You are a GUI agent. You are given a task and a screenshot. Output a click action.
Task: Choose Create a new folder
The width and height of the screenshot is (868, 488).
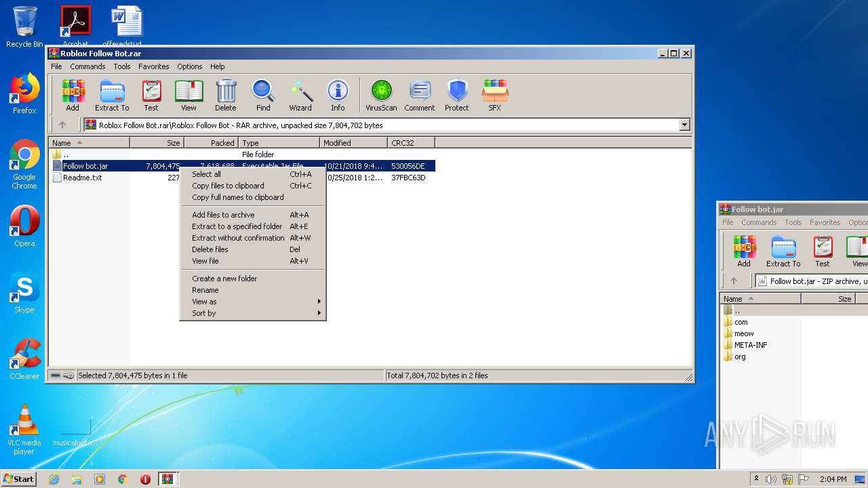[x=252, y=279]
